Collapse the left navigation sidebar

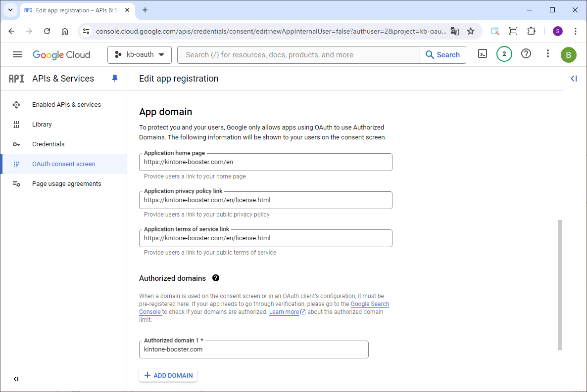16,379
